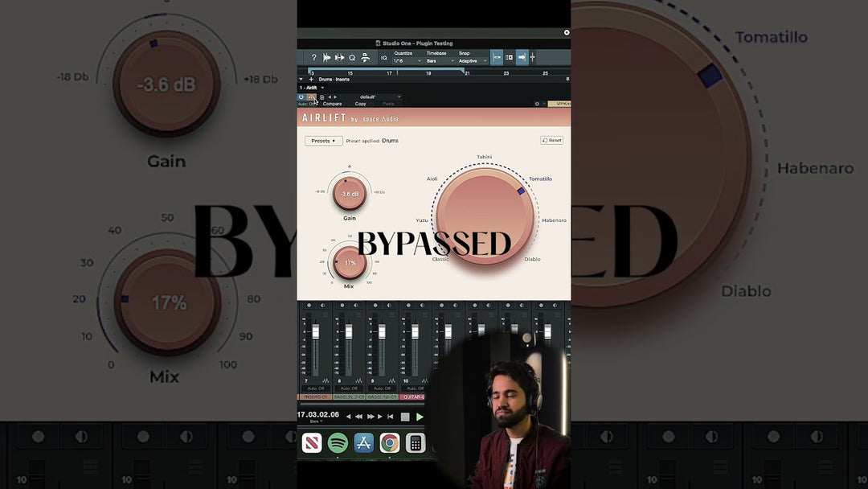This screenshot has height=489, width=868.
Task: Open the News app in the dock
Action: (312, 443)
